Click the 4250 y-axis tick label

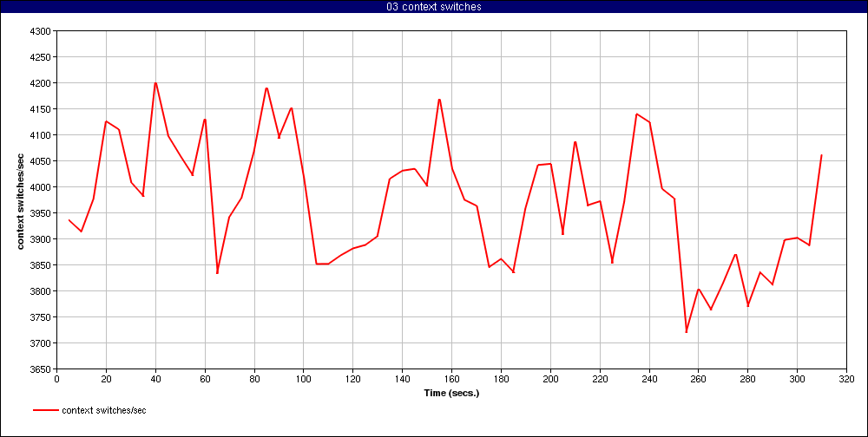[x=42, y=57]
